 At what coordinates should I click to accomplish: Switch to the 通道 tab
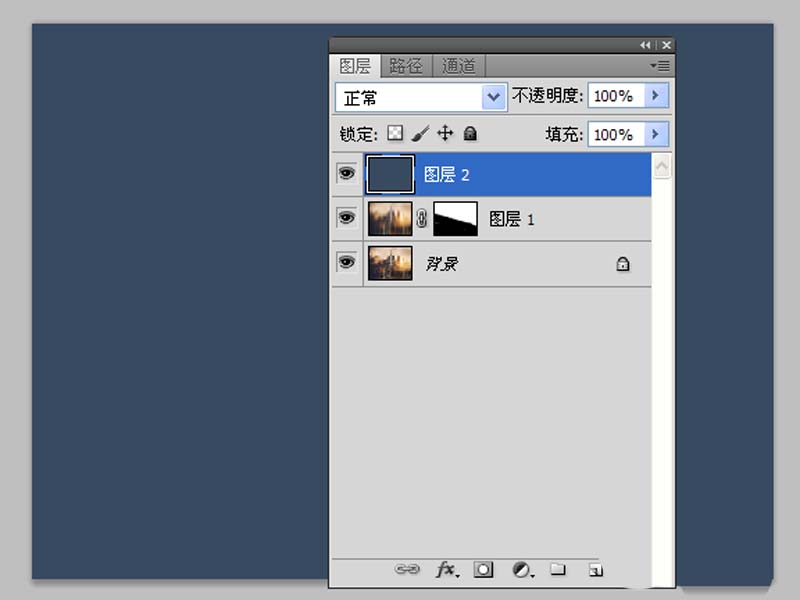click(459, 66)
